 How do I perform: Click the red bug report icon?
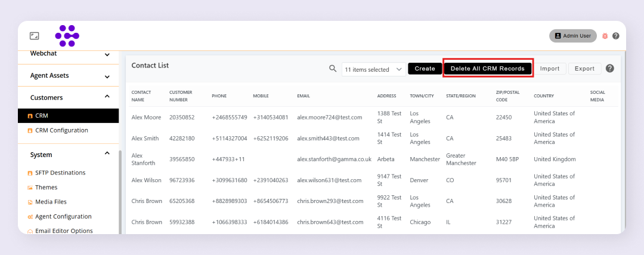(x=605, y=36)
